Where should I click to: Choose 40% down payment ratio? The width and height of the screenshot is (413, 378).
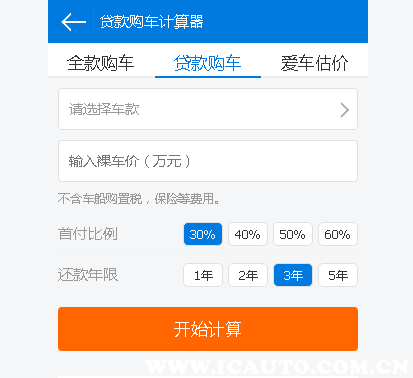point(248,234)
